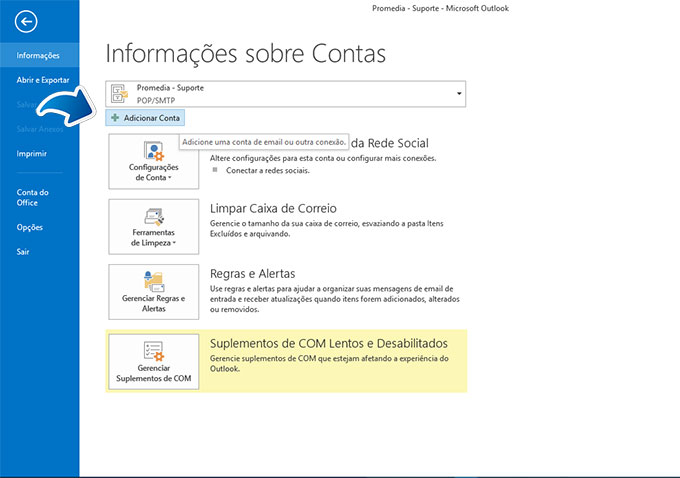The height and width of the screenshot is (478, 680).
Task: Click the POP/SMTP account type text
Action: 156,101
